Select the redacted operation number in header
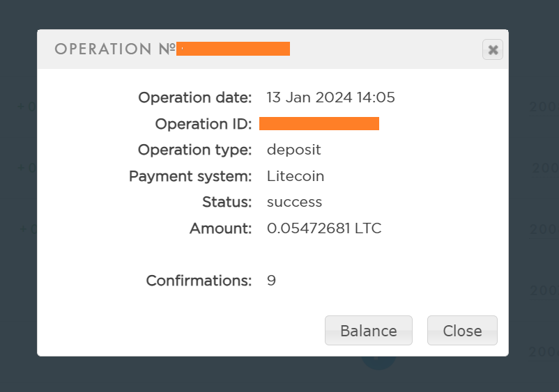The width and height of the screenshot is (559, 392). (x=233, y=49)
